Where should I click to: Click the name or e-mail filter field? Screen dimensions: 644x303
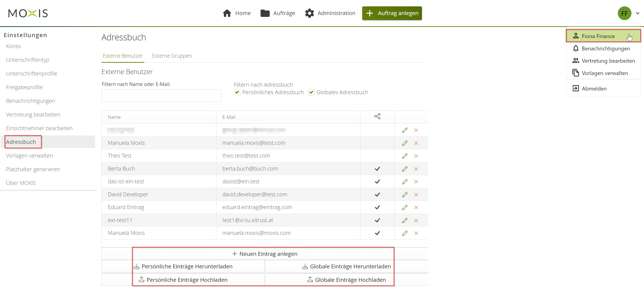[161, 96]
